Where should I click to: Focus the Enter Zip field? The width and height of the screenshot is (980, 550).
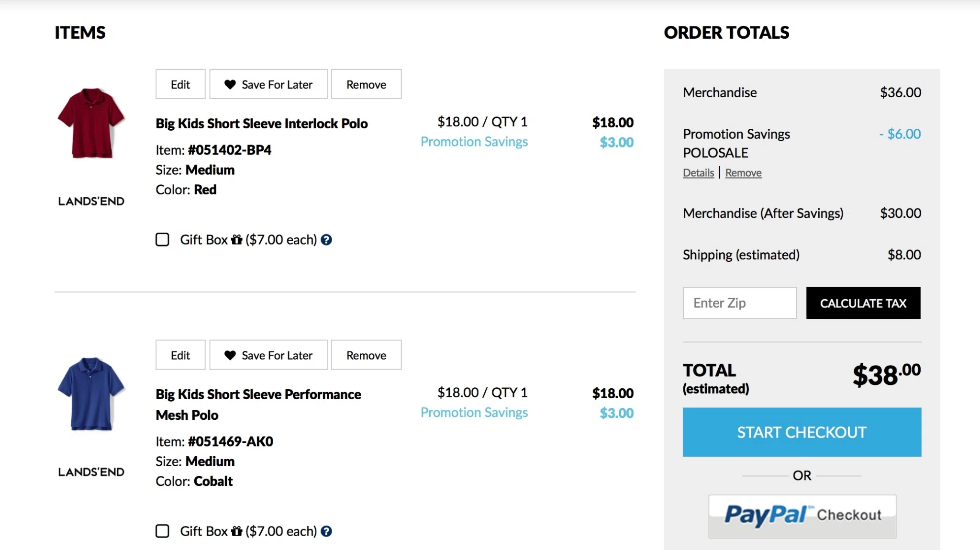click(x=739, y=303)
